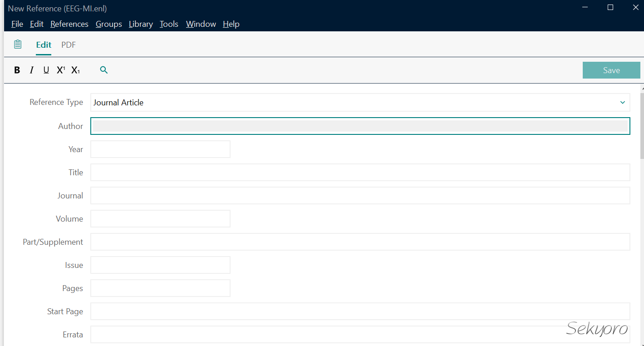The width and height of the screenshot is (644, 346).
Task: Open the Tools menu
Action: (x=169, y=24)
